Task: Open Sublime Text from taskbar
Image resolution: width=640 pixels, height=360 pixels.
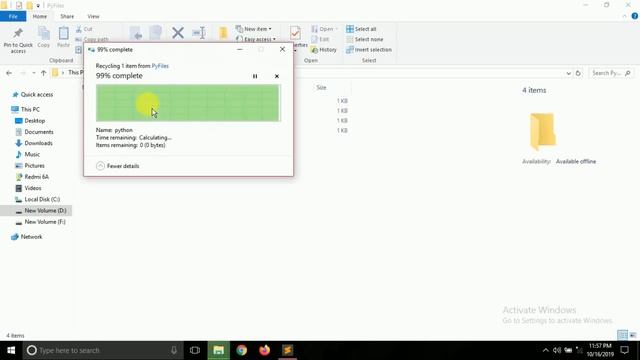Action: tap(287, 350)
